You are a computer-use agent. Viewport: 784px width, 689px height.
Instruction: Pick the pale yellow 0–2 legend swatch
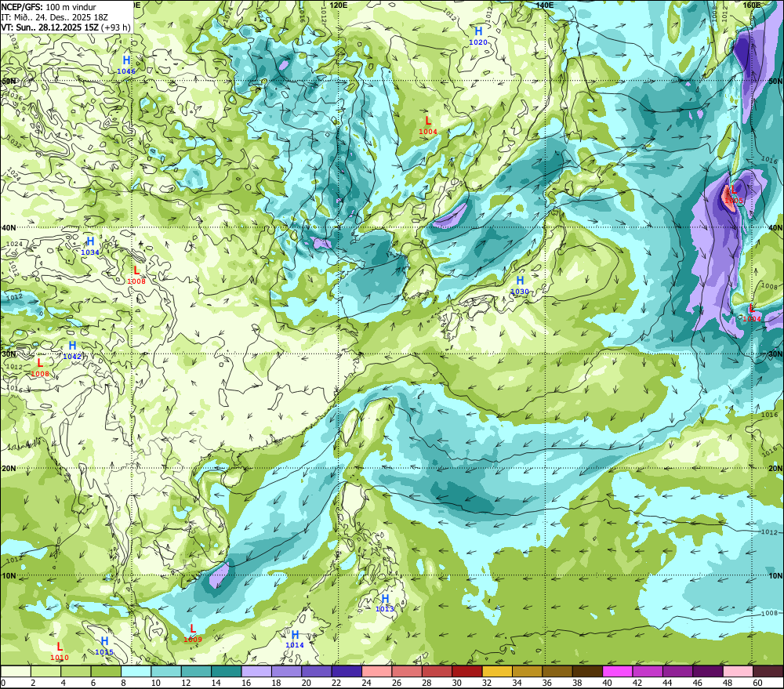tap(16, 671)
